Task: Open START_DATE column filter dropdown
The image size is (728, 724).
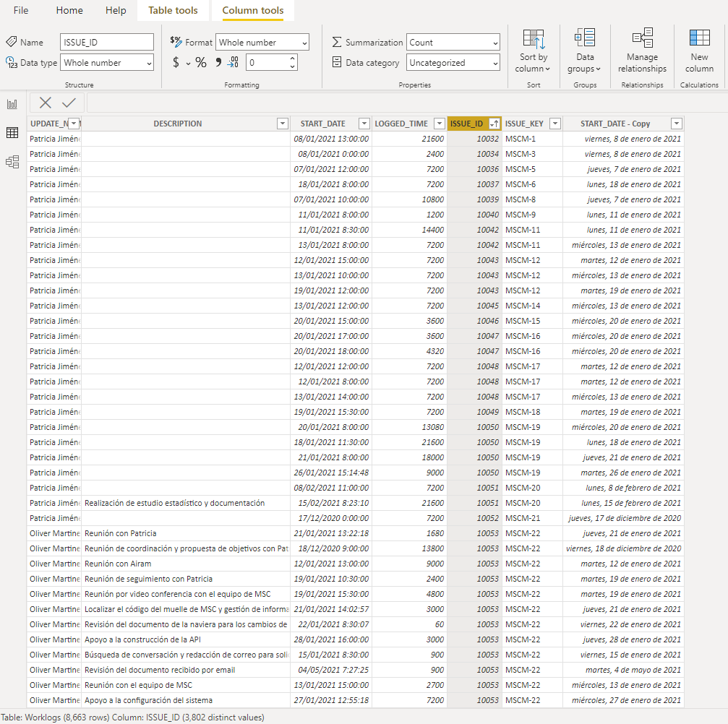Action: pos(364,124)
